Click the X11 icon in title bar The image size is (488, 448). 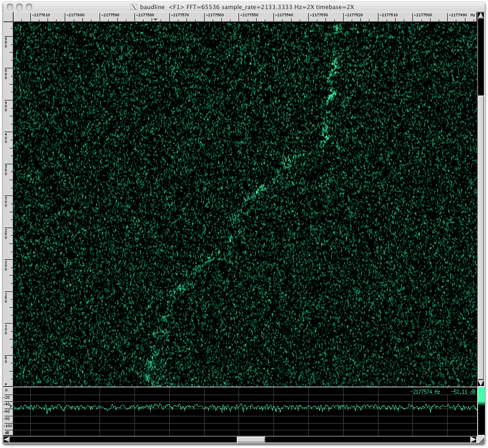click(x=134, y=7)
